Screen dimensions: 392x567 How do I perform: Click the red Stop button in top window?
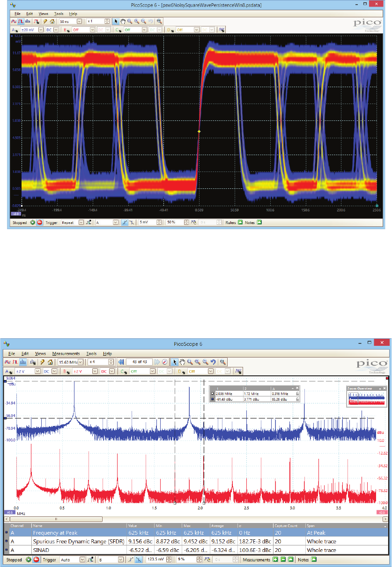click(40, 223)
